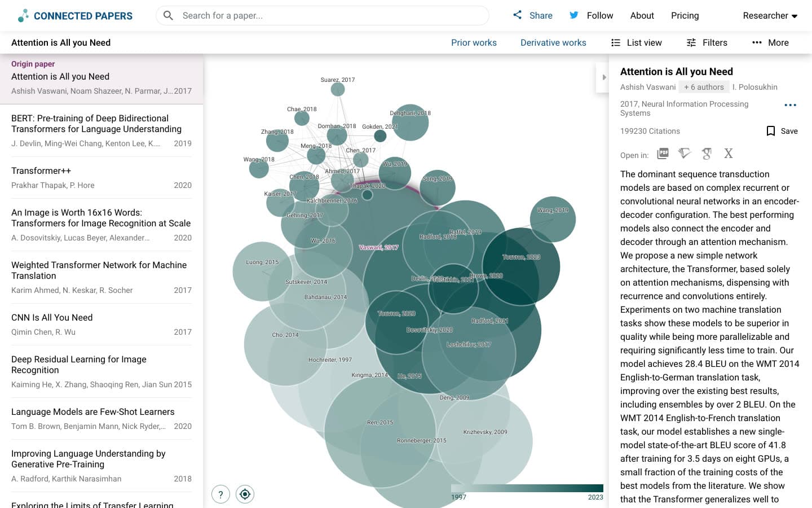Select An Image is Worth 16x16 Words entry
812x508 pixels.
coord(101,225)
